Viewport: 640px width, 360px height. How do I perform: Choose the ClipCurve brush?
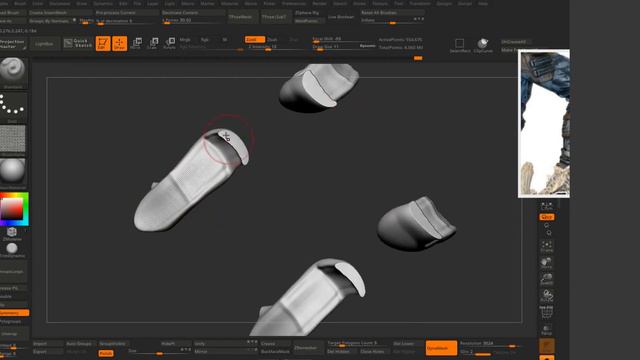pos(483,45)
